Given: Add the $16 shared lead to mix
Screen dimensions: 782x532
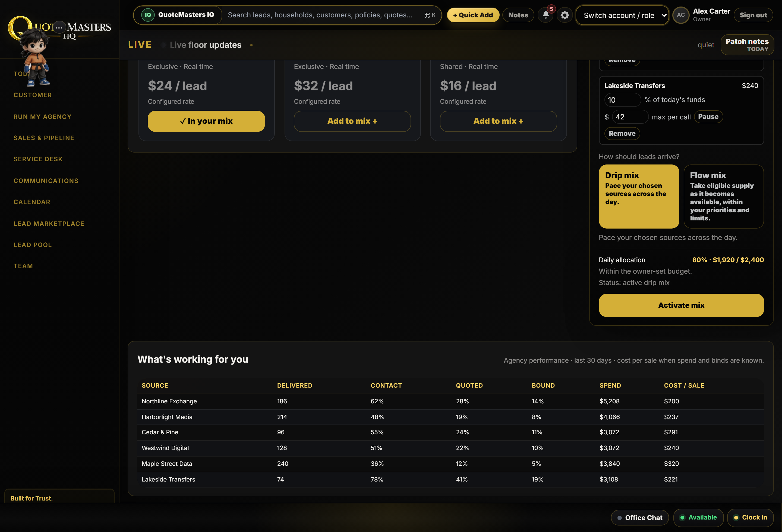Looking at the screenshot, I should [498, 121].
